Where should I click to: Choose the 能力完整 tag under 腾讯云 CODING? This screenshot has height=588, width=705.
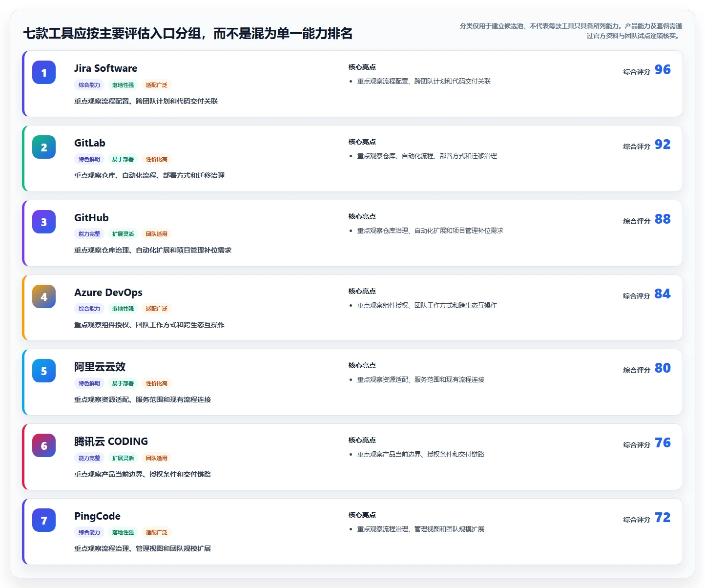(x=89, y=458)
